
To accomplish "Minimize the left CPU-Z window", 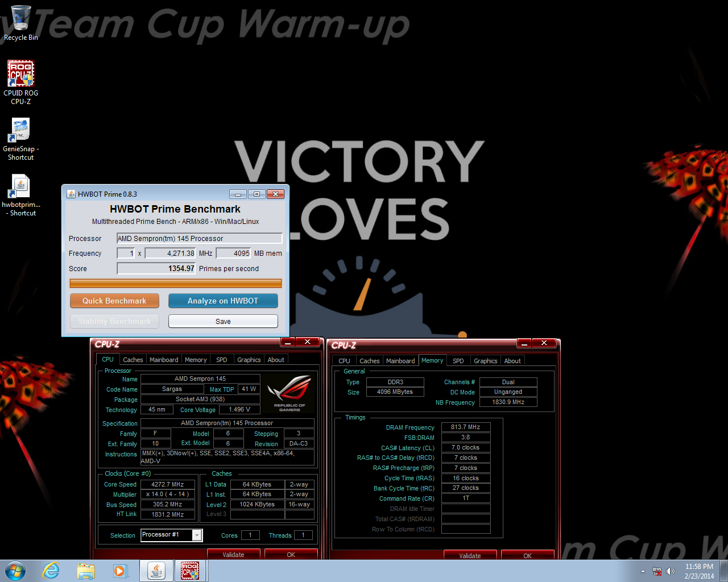I will click(288, 342).
